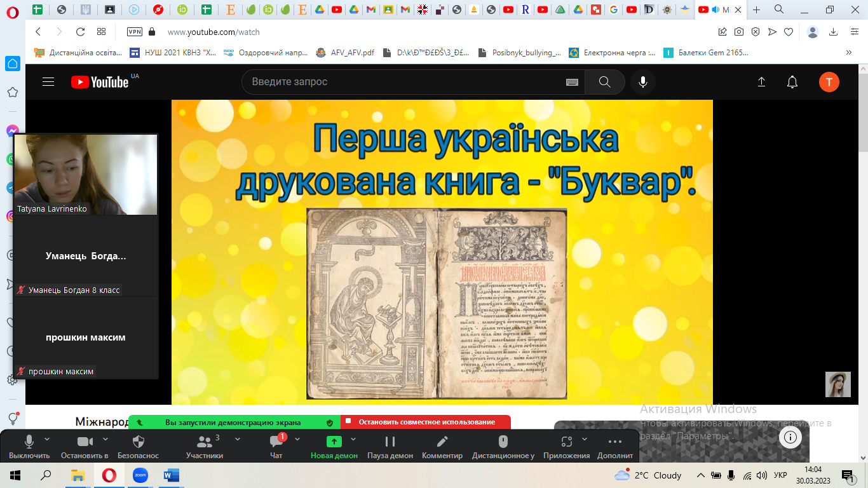This screenshot has height=488, width=868.
Task: Stop video with Остановить в button
Action: click(85, 446)
